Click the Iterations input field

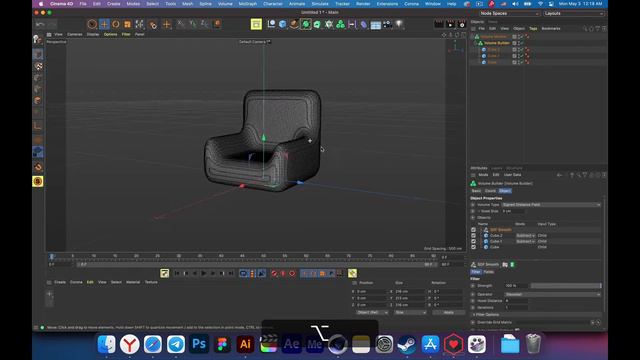click(x=516, y=307)
